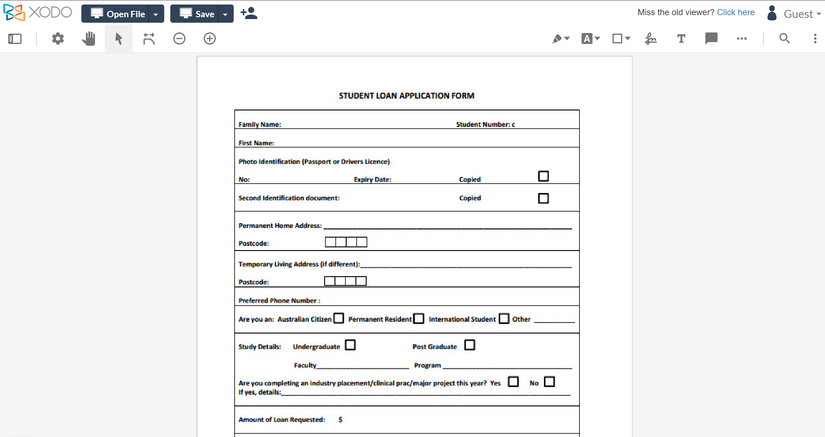Expand the highlighter tool dropdown arrow

click(567, 38)
